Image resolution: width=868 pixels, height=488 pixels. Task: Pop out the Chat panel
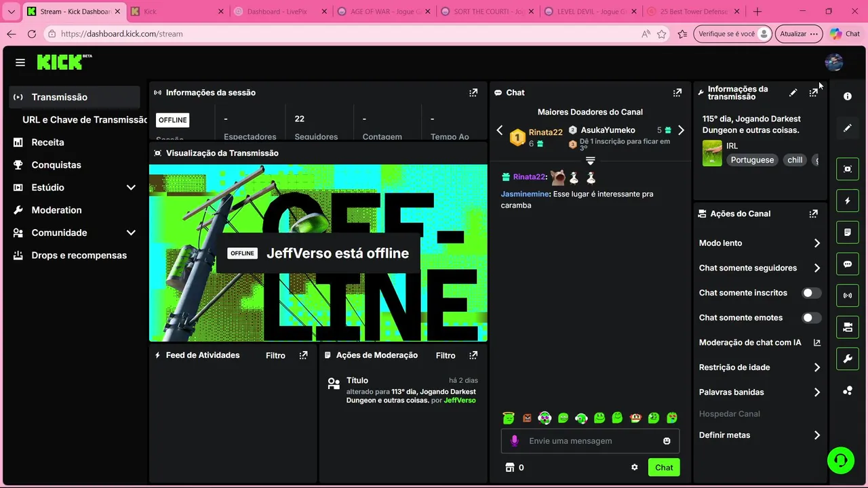pos(677,93)
